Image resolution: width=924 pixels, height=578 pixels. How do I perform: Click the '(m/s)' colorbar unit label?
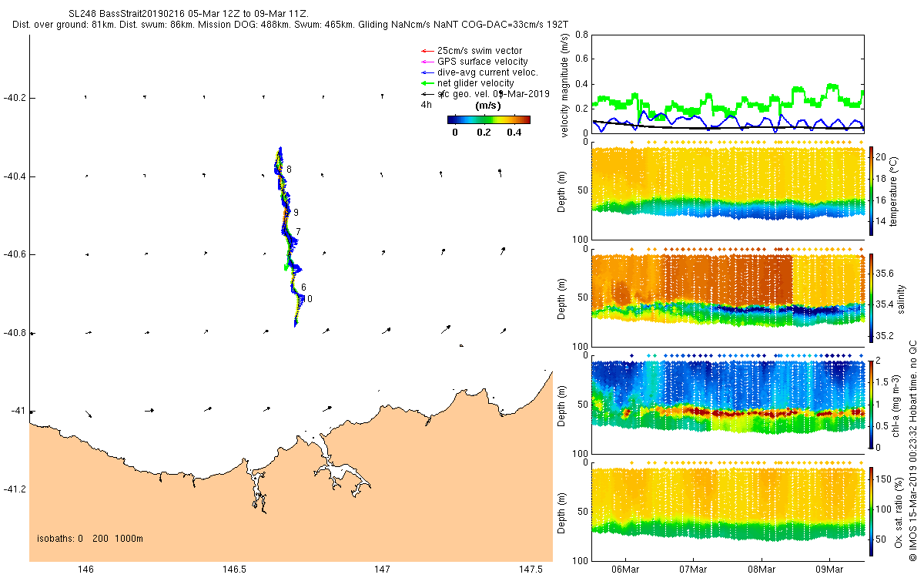489,106
